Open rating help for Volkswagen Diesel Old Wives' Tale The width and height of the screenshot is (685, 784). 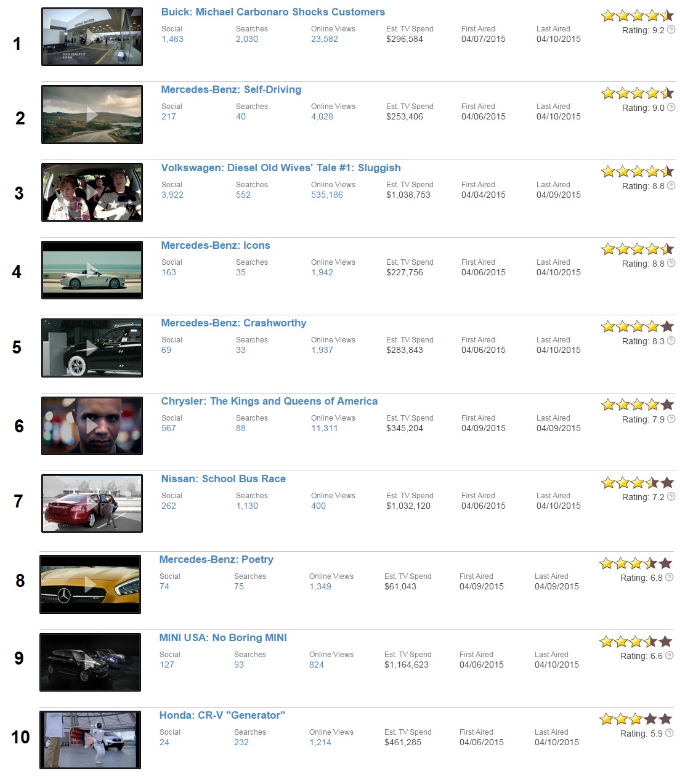pyautogui.click(x=671, y=185)
